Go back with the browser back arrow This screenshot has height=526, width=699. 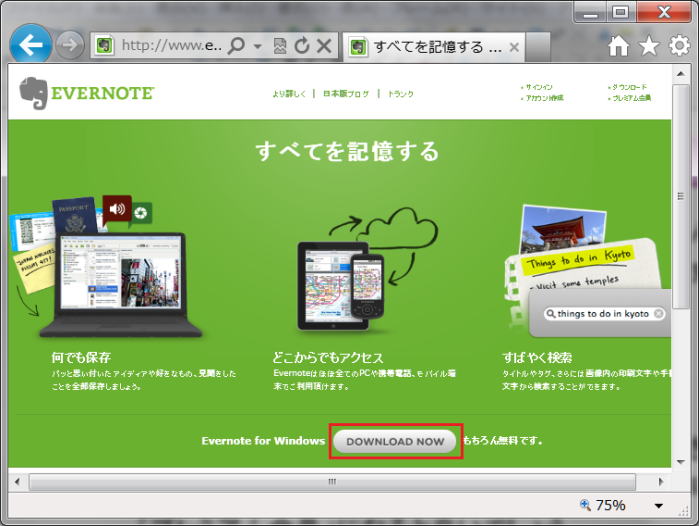pos(30,45)
